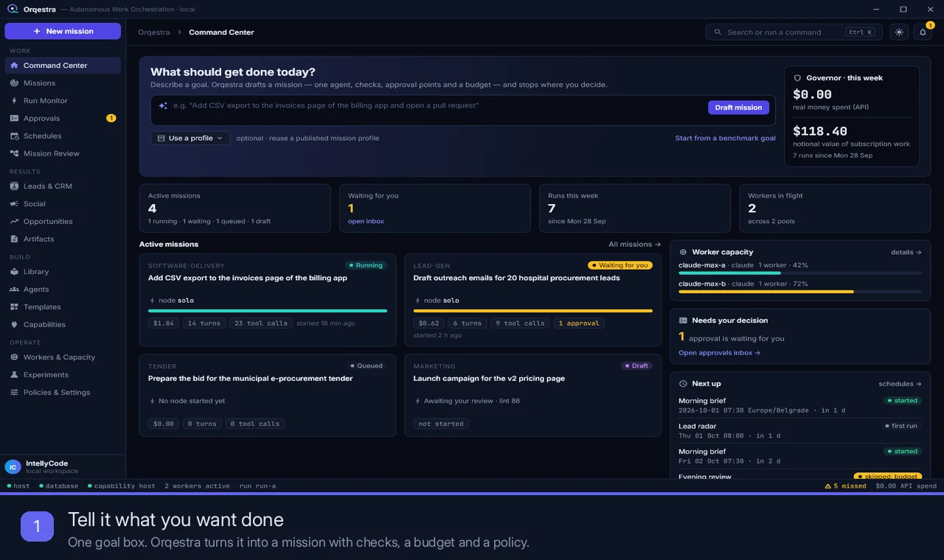Click the Worker capacity chip icon

[x=683, y=252]
